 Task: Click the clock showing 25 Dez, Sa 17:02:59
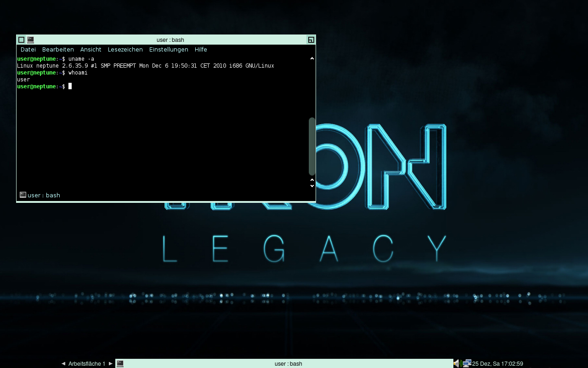point(498,363)
